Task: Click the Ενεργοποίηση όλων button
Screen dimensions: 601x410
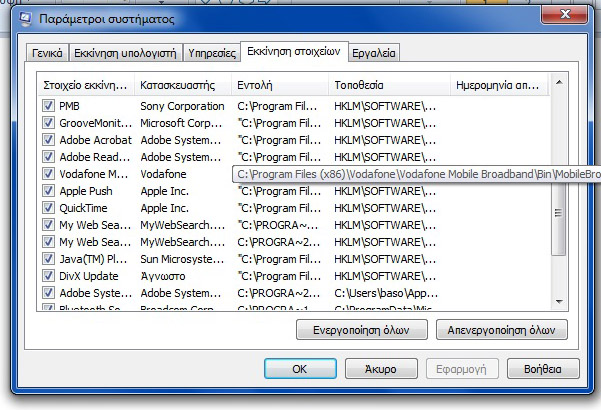Action: click(361, 330)
